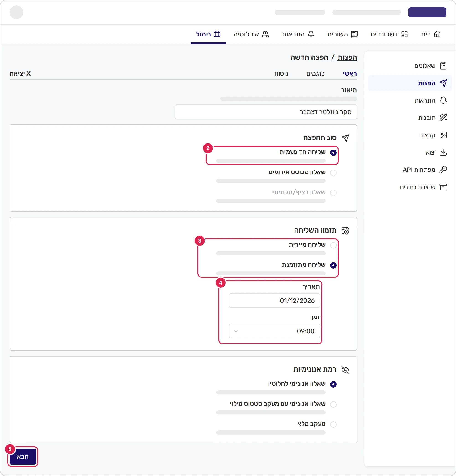Select שאלון מבוסס אירועים radio button
The height and width of the screenshot is (476, 456).
point(333,173)
